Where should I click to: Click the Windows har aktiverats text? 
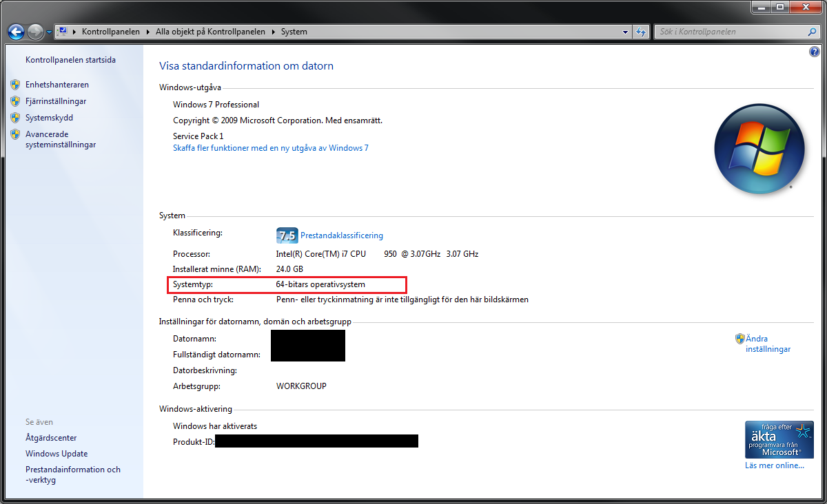pyautogui.click(x=215, y=426)
